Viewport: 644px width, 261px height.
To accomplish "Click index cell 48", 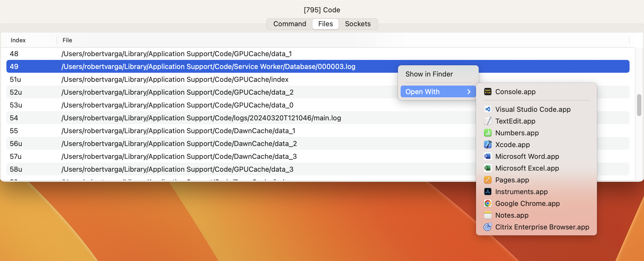I will 14,54.
